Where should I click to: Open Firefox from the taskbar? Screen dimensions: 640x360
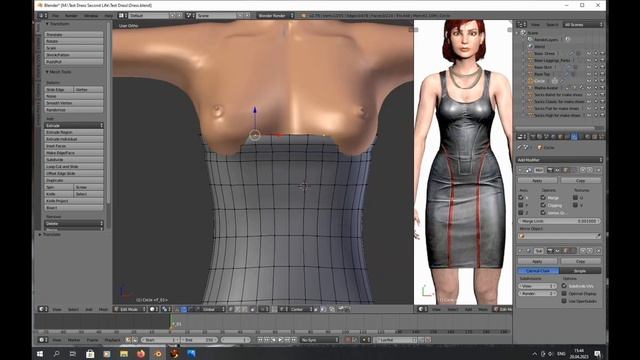click(140, 353)
